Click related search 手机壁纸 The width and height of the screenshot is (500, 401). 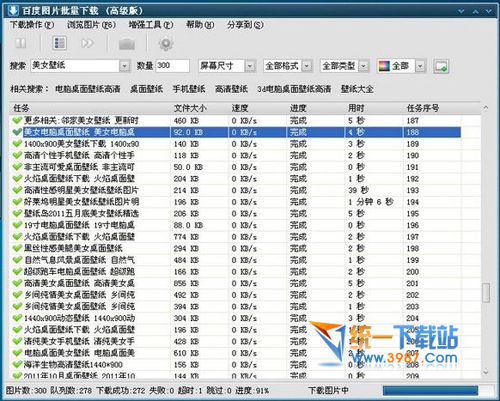point(189,89)
